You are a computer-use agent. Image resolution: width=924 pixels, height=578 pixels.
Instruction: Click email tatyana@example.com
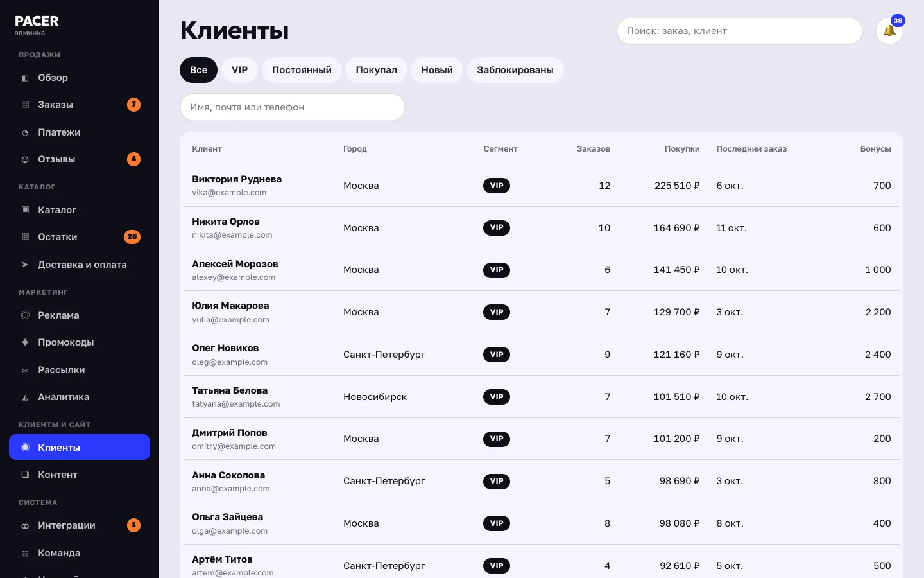coord(236,404)
